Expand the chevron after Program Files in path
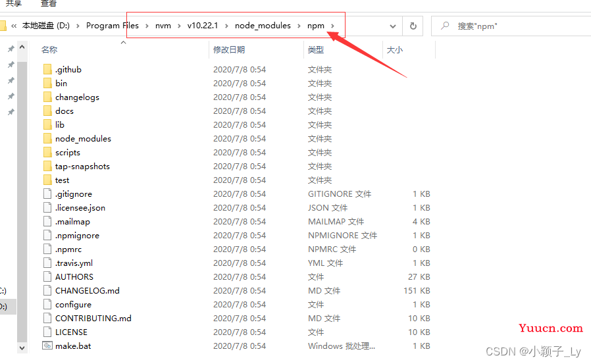Viewport: 591px width, 364px height. 147,26
